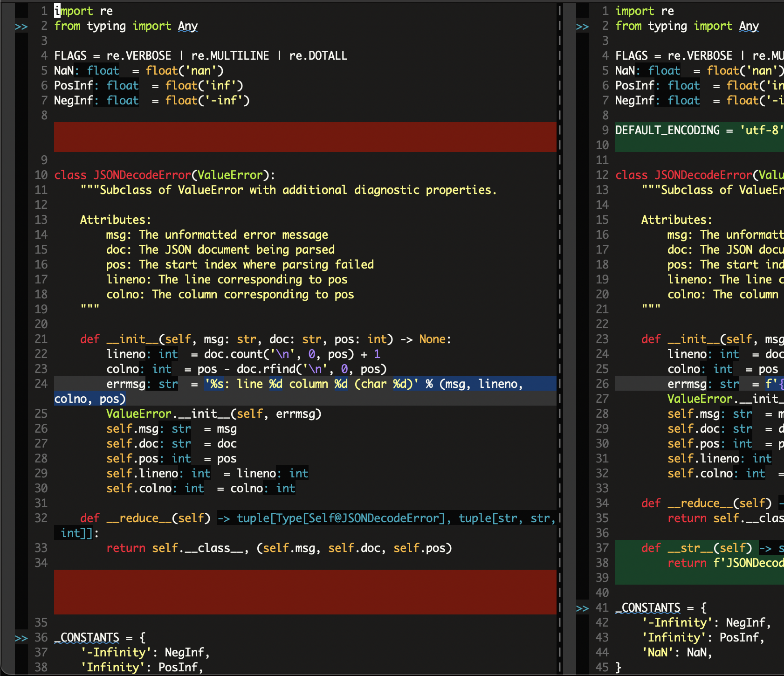Image resolution: width=784 pixels, height=676 pixels.
Task: Click 'def __reduce__(self)' in left pane
Action: 145,518
